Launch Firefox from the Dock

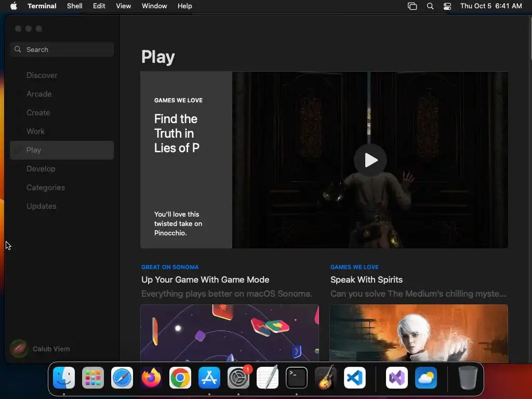pos(151,378)
